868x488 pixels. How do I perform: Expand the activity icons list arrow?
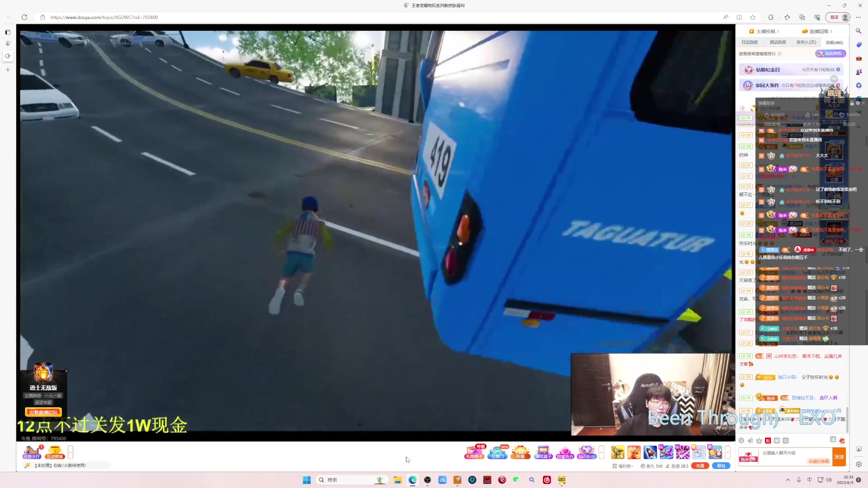click(x=601, y=452)
